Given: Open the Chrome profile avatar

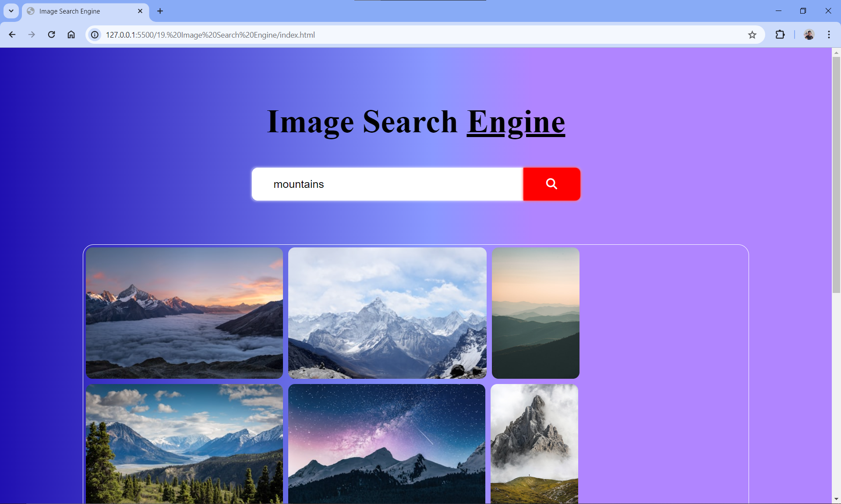Looking at the screenshot, I should 809,35.
